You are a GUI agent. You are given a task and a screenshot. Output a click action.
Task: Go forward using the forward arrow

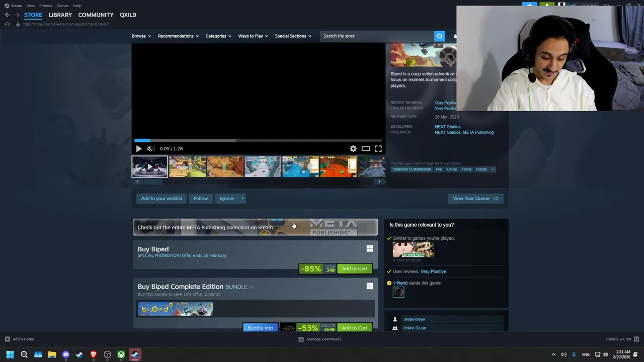pyautogui.click(x=17, y=15)
